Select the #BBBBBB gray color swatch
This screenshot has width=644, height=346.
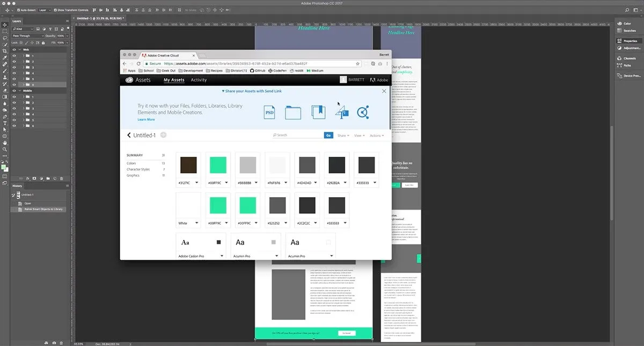248,165
